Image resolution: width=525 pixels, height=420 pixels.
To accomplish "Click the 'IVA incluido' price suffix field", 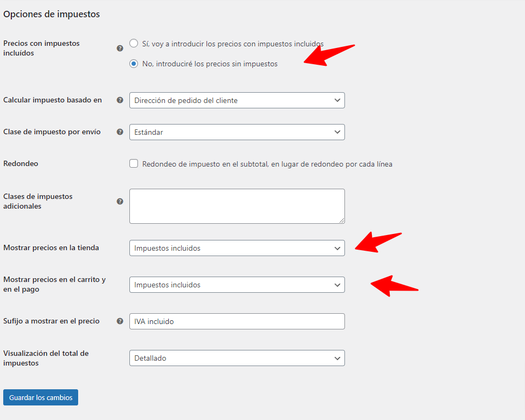I will (237, 321).
